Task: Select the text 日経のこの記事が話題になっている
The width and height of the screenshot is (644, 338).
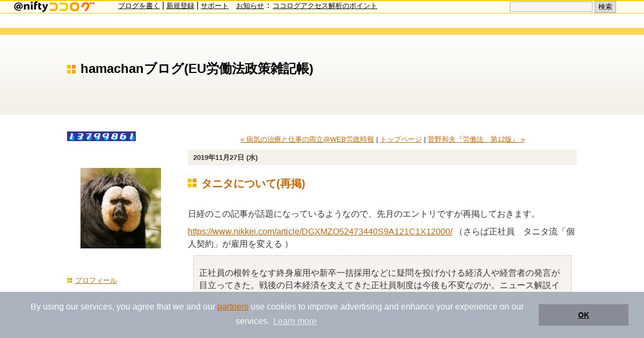Action: (257, 214)
